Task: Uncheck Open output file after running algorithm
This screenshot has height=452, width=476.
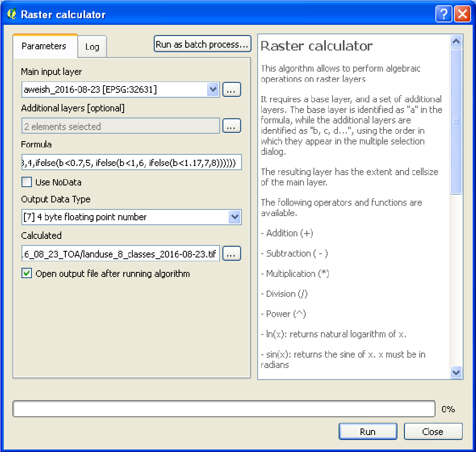Action: pos(27,273)
